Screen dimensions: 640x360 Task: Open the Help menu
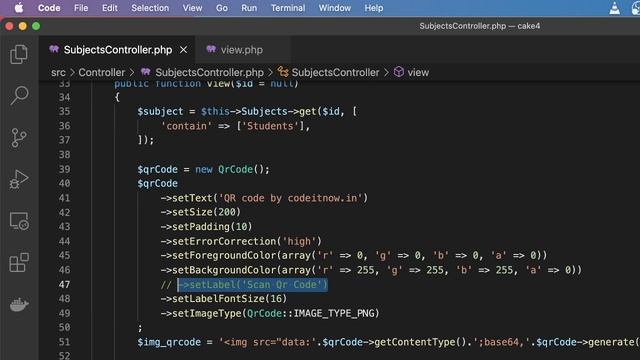tap(373, 8)
